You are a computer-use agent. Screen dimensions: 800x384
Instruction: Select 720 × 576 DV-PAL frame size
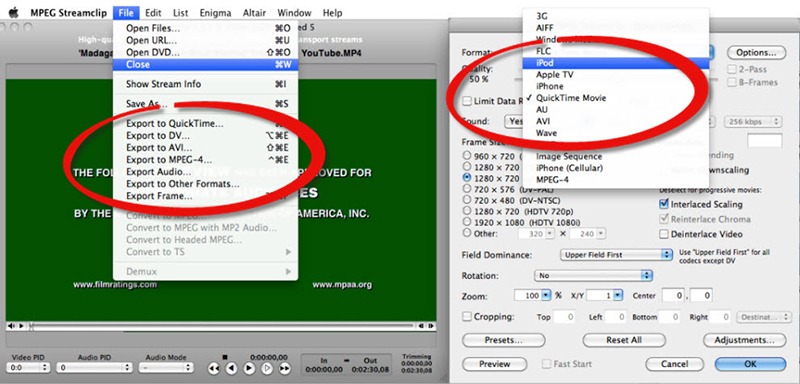tap(466, 188)
